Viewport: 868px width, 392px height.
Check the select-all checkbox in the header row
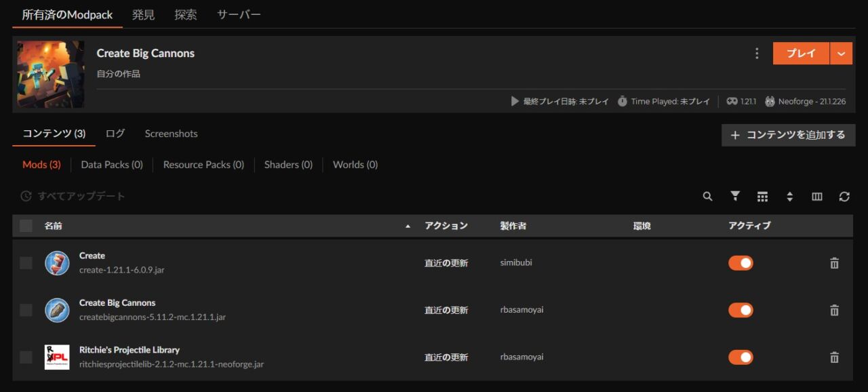coord(26,225)
